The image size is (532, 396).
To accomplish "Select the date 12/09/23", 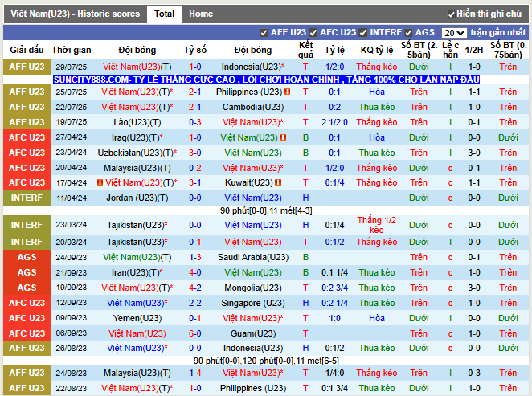I will (x=72, y=303).
